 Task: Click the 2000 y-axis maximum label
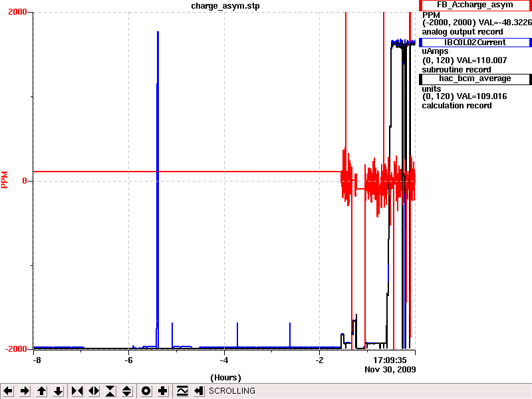17,12
